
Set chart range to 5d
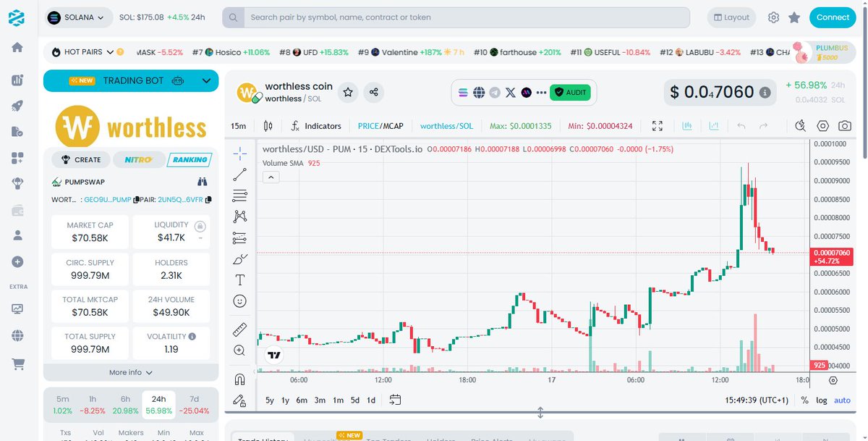354,400
